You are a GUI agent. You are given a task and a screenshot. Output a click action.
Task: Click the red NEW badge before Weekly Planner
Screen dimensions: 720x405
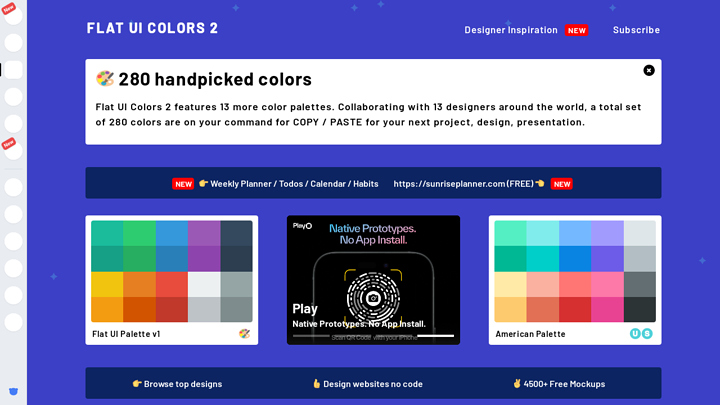click(183, 184)
